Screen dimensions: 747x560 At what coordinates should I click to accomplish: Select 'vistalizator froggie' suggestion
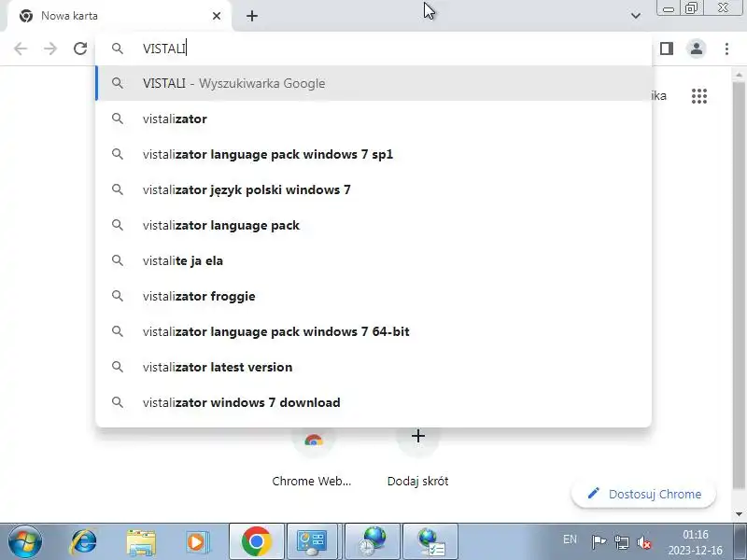point(373,296)
